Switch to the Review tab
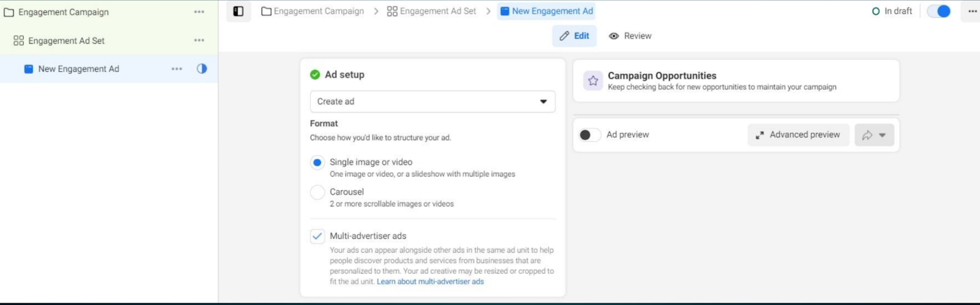 (630, 36)
